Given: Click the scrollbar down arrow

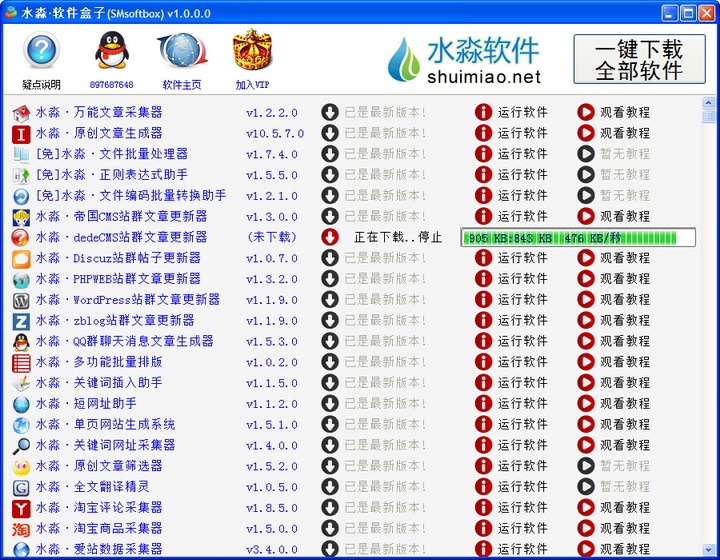Looking at the screenshot, I should pos(708,549).
